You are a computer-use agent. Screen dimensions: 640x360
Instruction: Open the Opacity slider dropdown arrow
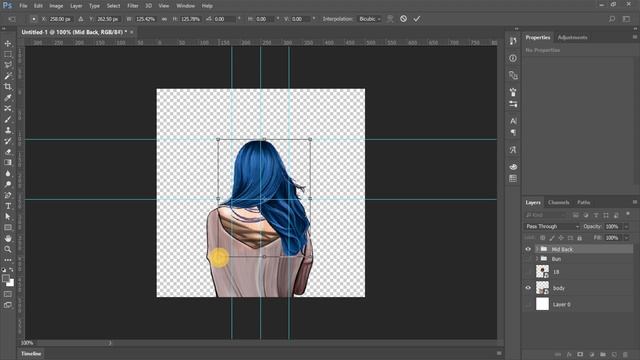tap(627, 227)
